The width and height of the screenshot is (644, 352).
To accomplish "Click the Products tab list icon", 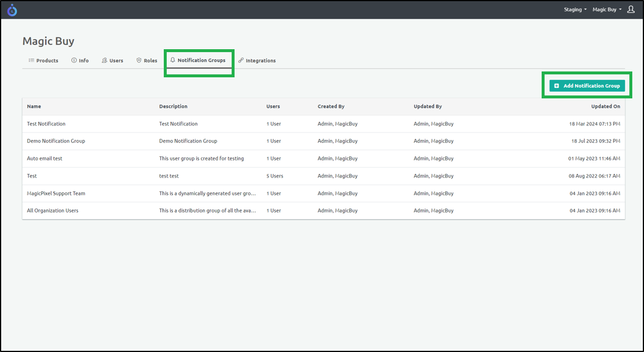I will coord(31,60).
